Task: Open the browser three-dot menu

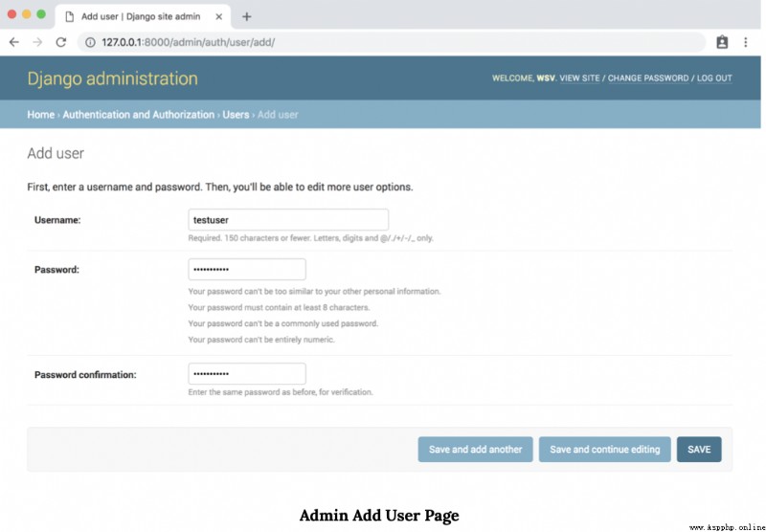Action: (746, 42)
